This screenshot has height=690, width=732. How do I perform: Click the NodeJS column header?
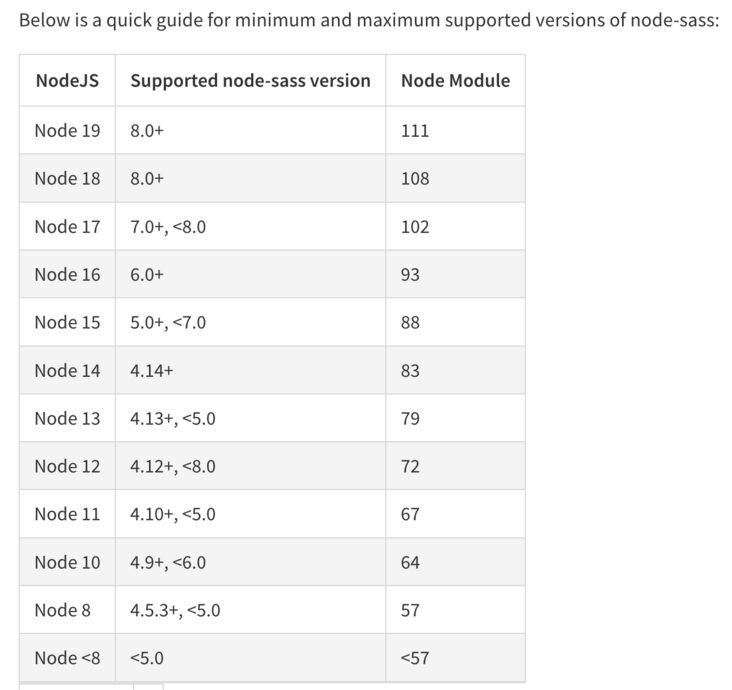click(67, 81)
